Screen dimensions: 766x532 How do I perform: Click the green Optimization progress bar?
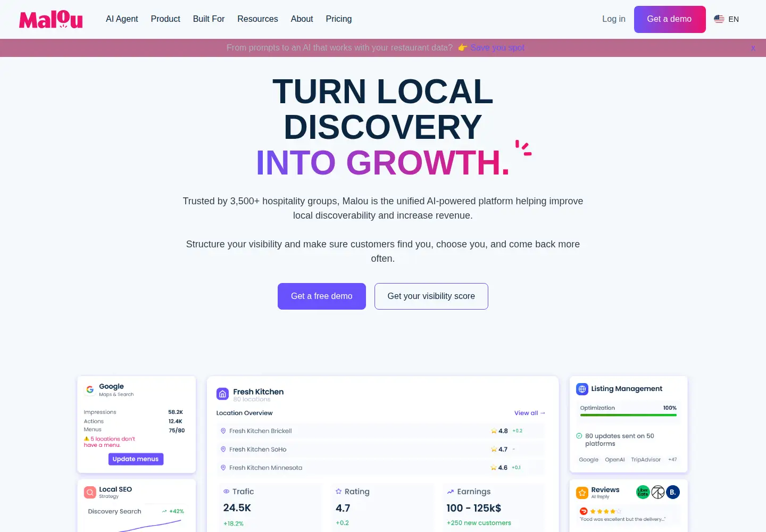(x=628, y=415)
